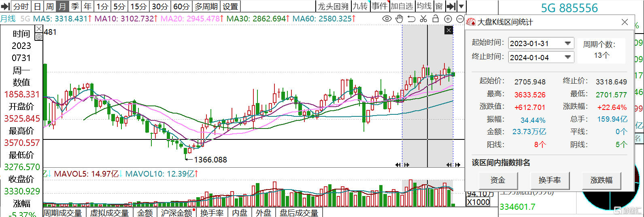Click the left range handle arrow pointing right
The height and width of the screenshot is (217, 644).
pyautogui.click(x=406, y=164)
